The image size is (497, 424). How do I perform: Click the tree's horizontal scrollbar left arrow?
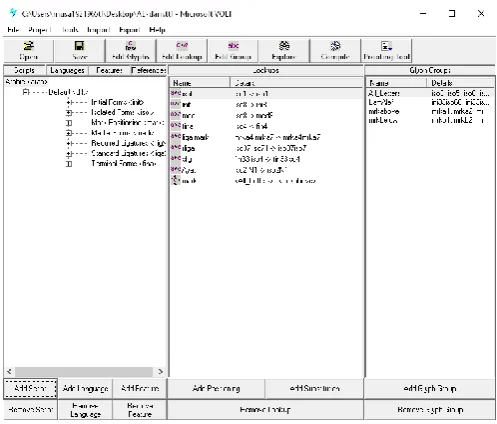(x=9, y=371)
